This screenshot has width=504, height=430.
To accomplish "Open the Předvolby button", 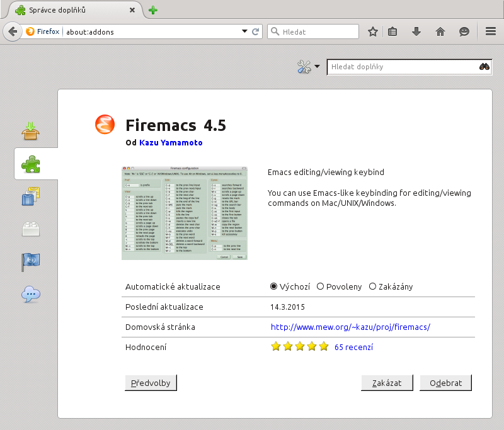I will point(151,383).
